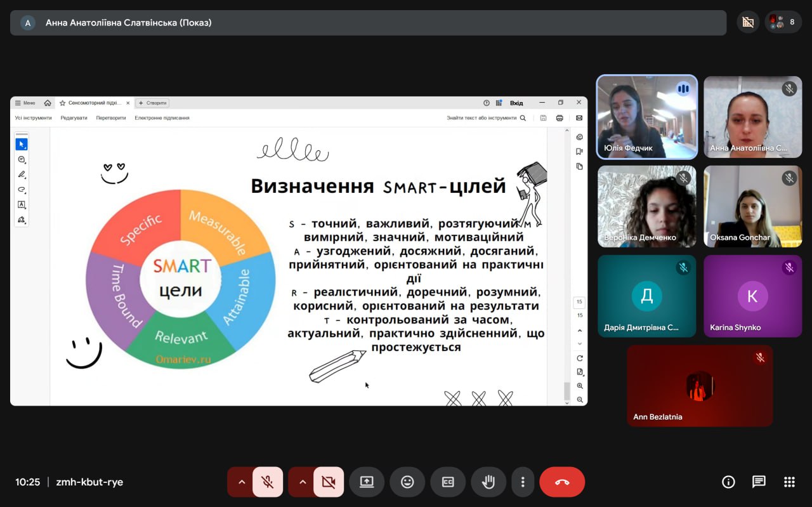Open meeting details info icon
The width and height of the screenshot is (812, 507).
728,482
